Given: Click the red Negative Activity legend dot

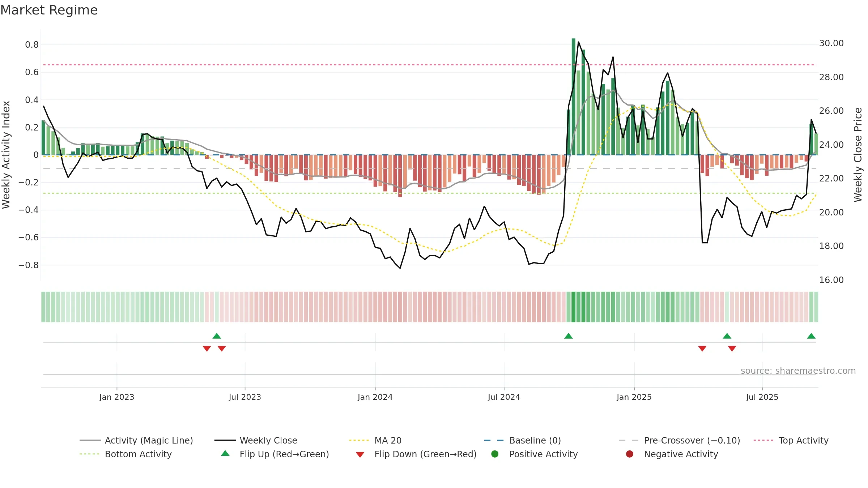Looking at the screenshot, I should point(630,454).
